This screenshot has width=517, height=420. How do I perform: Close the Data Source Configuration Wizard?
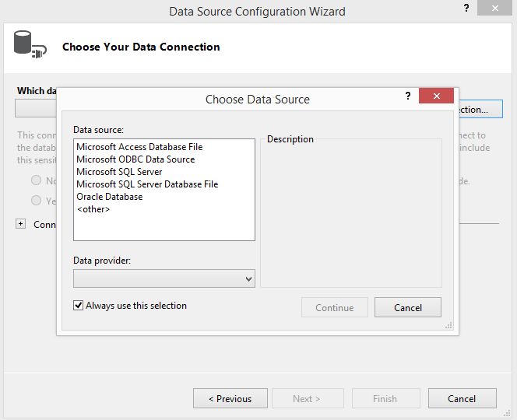click(494, 8)
